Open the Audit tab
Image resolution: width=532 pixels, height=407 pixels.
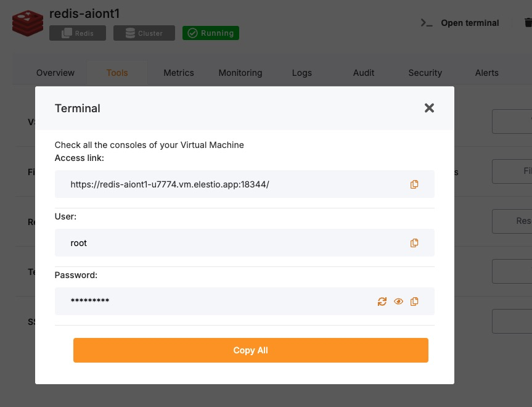tap(364, 73)
